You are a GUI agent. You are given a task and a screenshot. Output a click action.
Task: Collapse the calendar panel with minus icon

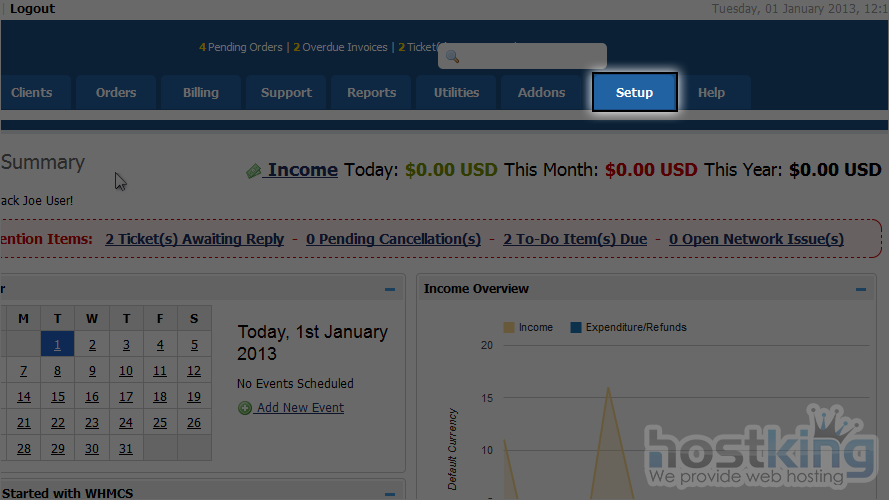[390, 289]
